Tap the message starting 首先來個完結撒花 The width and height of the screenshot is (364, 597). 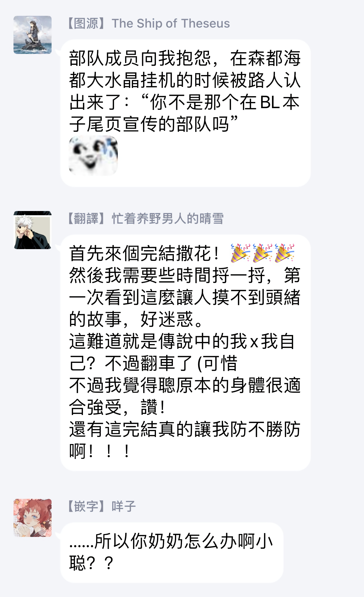pyautogui.click(x=186, y=353)
